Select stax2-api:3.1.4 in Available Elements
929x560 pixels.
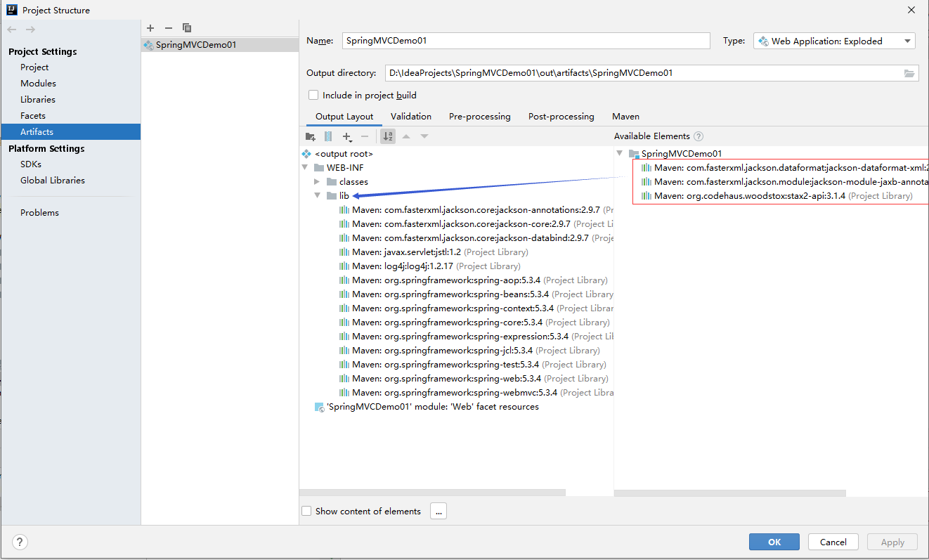[777, 195]
